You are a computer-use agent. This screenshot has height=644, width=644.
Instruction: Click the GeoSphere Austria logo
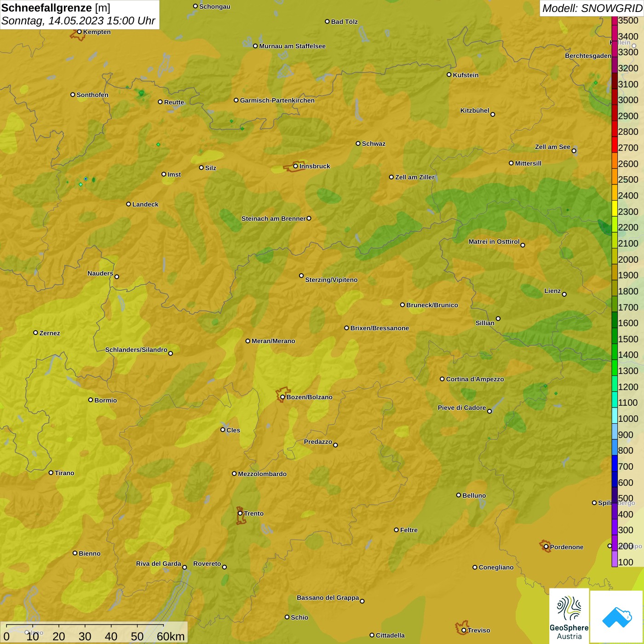569,616
